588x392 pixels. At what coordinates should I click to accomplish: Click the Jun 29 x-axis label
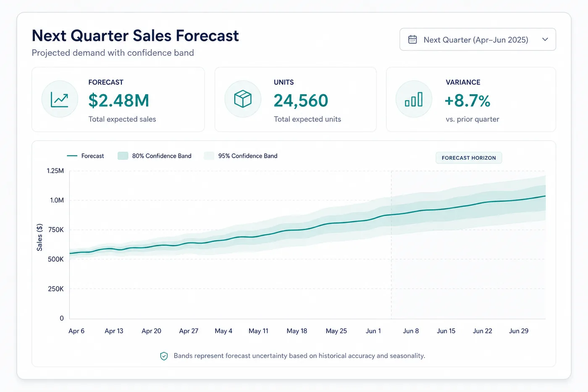519,331
